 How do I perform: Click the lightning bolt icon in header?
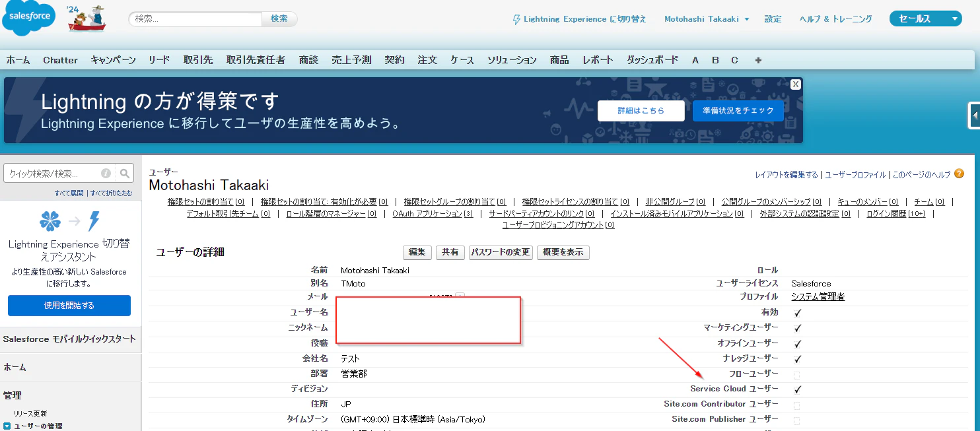(x=516, y=19)
